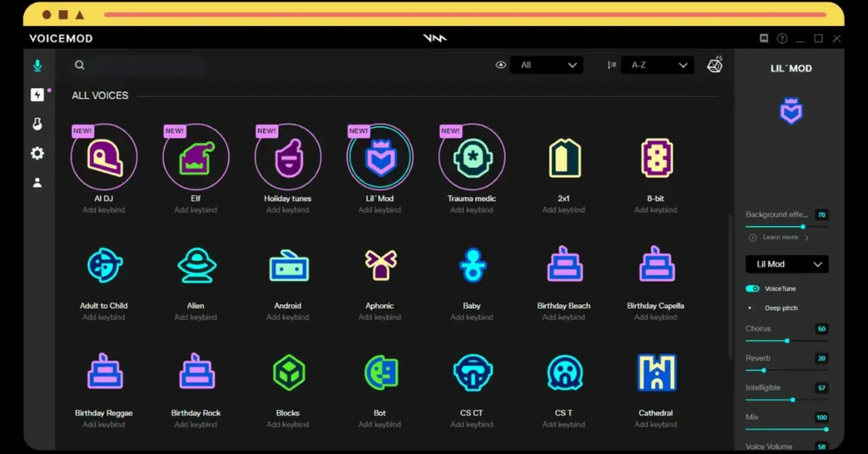Toggle the VoiceTune switch

point(753,289)
